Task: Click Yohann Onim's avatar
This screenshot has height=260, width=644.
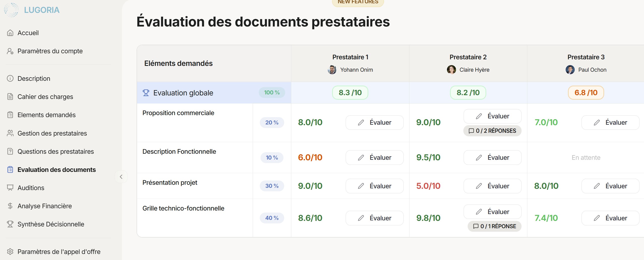Action: coord(332,70)
